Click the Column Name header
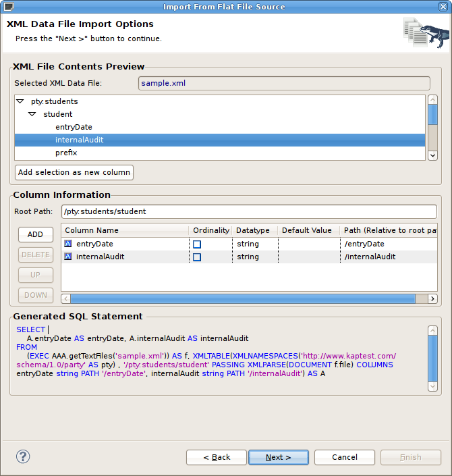 coord(92,230)
